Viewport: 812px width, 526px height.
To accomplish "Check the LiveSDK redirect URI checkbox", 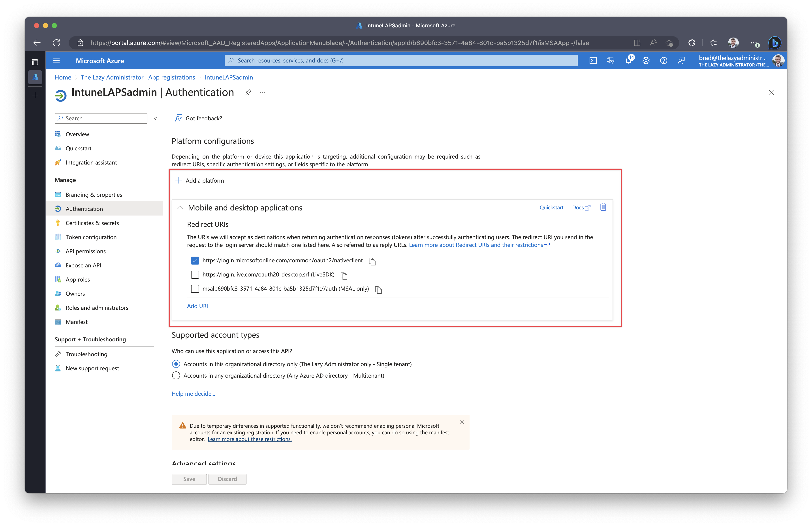I will 195,274.
